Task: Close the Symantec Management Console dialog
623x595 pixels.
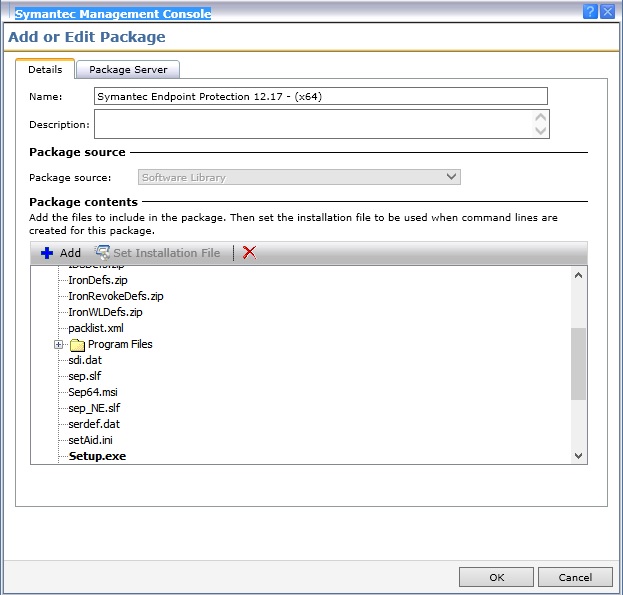Action: click(608, 12)
